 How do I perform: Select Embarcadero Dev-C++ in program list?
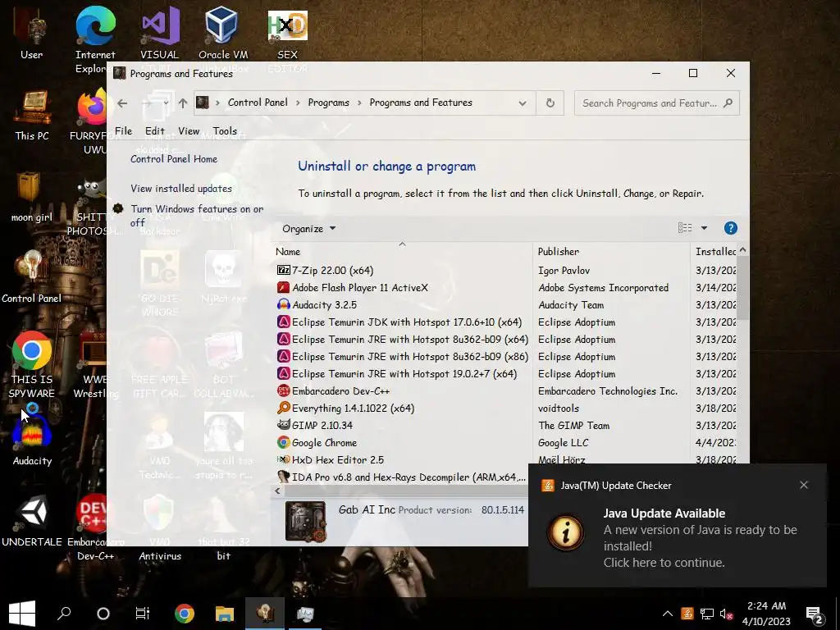point(505,391)
